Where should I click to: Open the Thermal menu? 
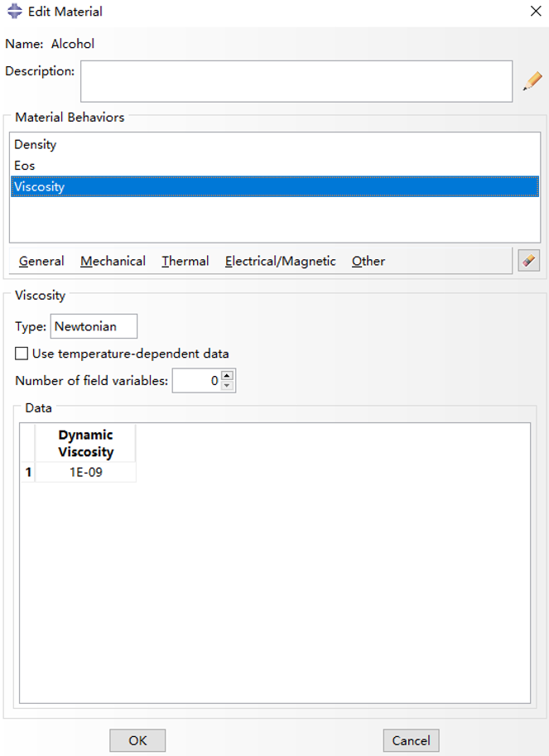click(185, 261)
